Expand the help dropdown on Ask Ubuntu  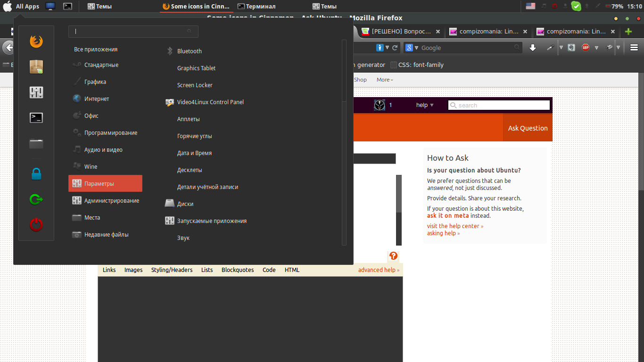(424, 105)
